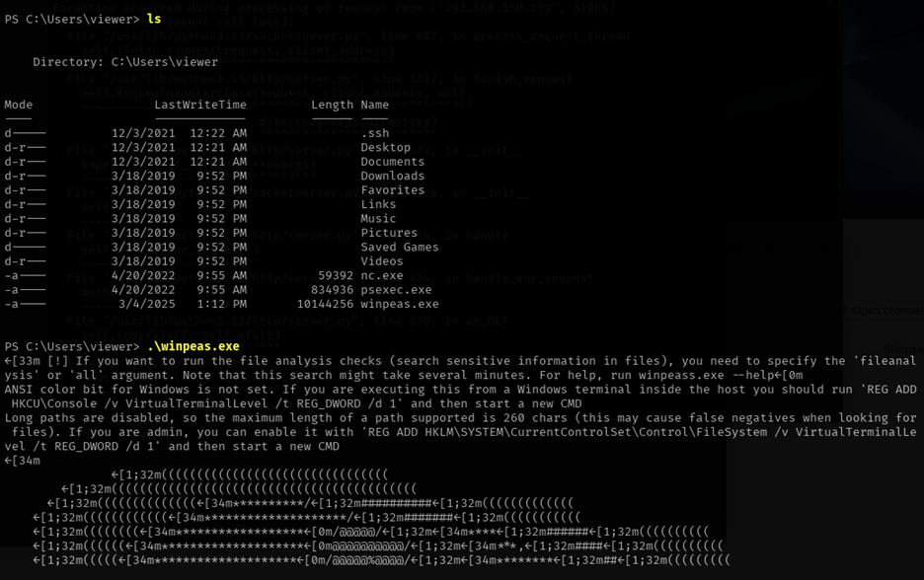The height and width of the screenshot is (580, 924).
Task: Click the 'LastWriteTime' column header
Action: (200, 105)
